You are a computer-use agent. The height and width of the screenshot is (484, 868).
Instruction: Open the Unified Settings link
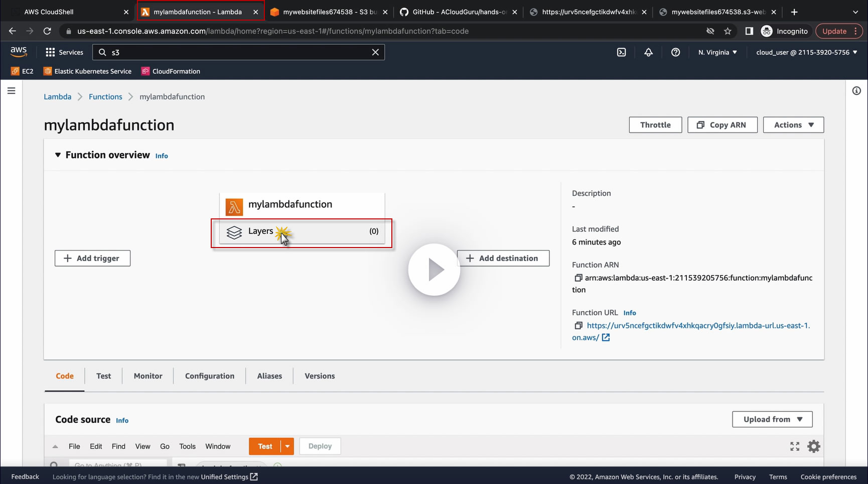229,477
